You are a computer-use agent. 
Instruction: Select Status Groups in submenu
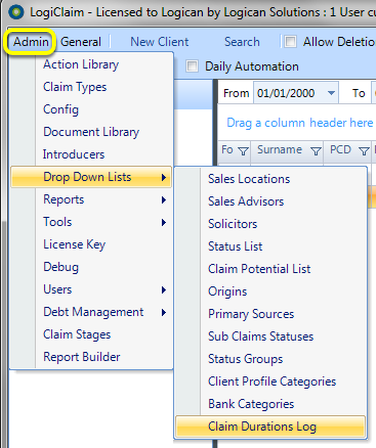pos(270,359)
